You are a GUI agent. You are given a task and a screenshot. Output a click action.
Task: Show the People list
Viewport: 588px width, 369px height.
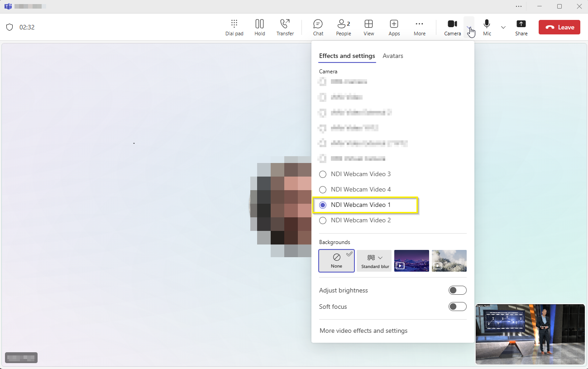pyautogui.click(x=343, y=27)
